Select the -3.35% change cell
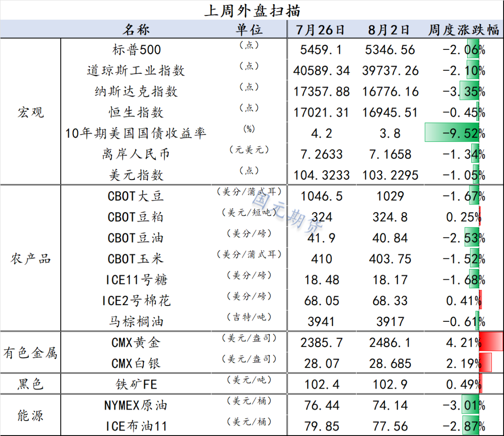 [464, 91]
